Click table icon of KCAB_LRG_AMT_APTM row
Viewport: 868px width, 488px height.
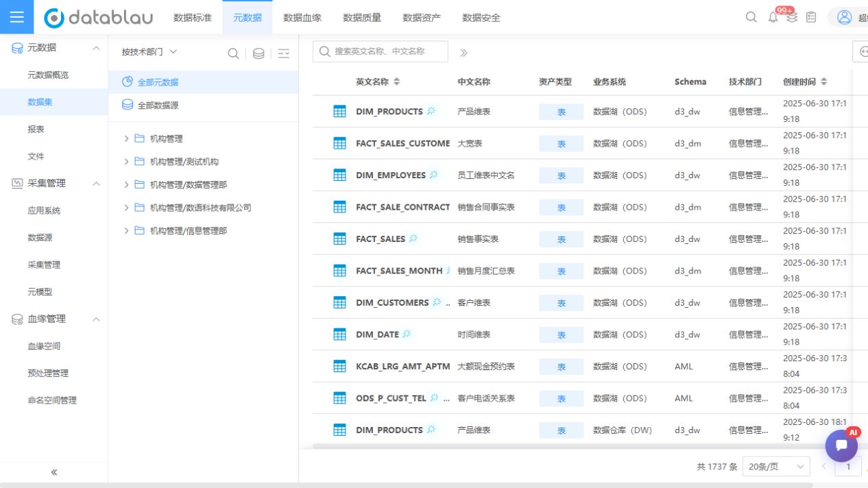tap(339, 366)
